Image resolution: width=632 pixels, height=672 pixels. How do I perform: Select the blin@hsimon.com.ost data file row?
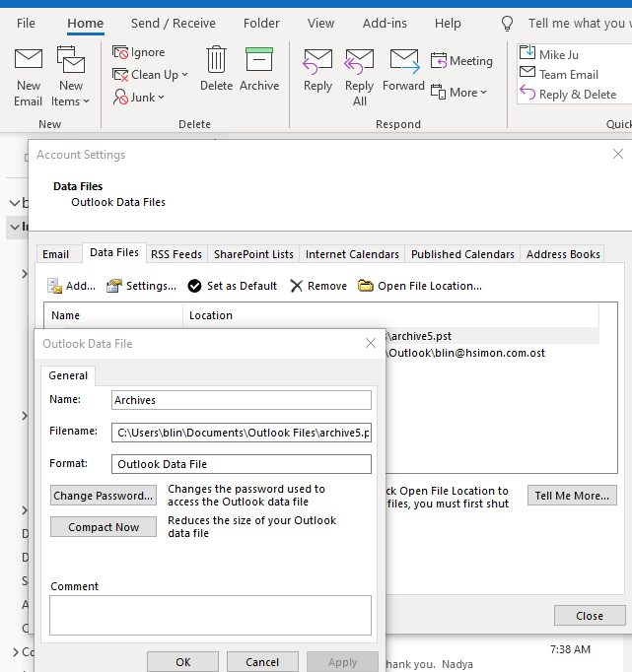pyautogui.click(x=492, y=353)
